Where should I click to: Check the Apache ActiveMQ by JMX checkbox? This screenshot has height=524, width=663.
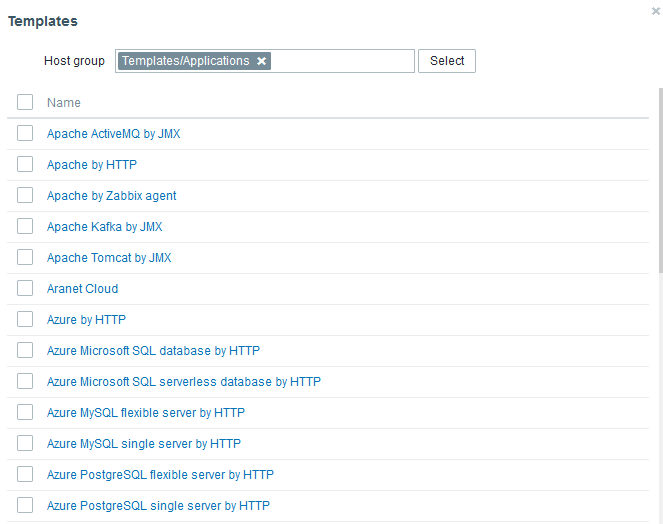point(25,133)
